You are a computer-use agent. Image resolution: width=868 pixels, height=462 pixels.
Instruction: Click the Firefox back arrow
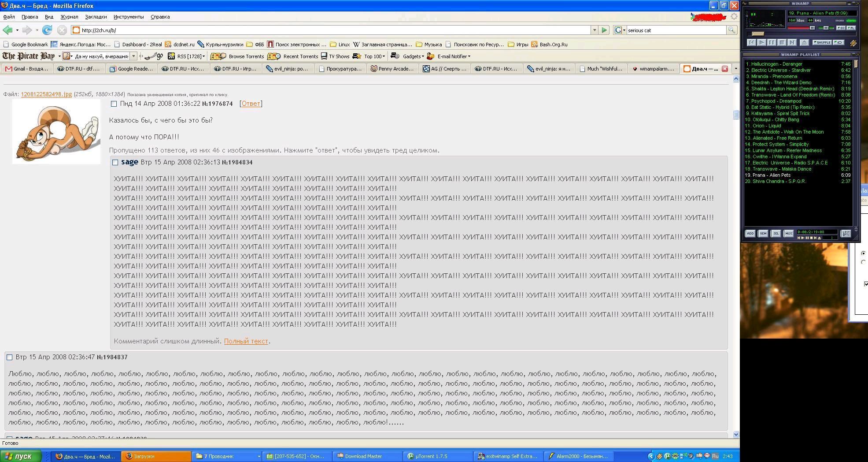coord(7,30)
